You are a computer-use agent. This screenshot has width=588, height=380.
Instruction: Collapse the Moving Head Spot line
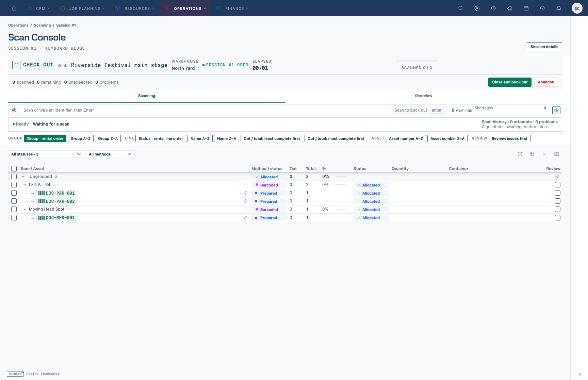[25, 209]
